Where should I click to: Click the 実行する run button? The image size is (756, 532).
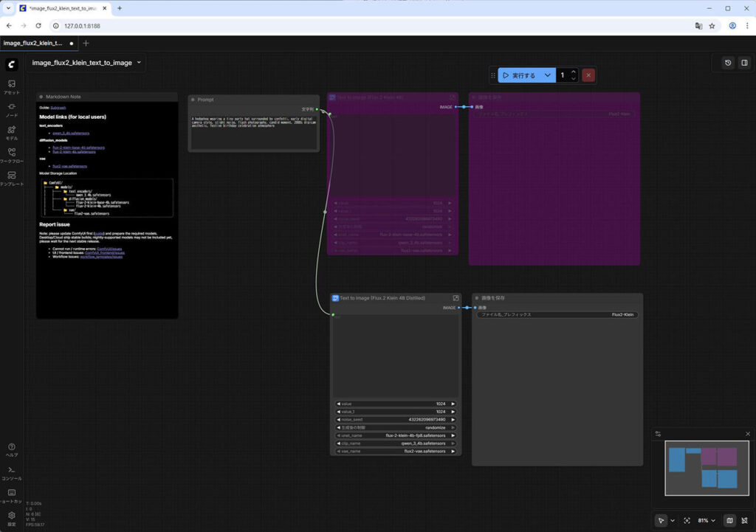520,75
